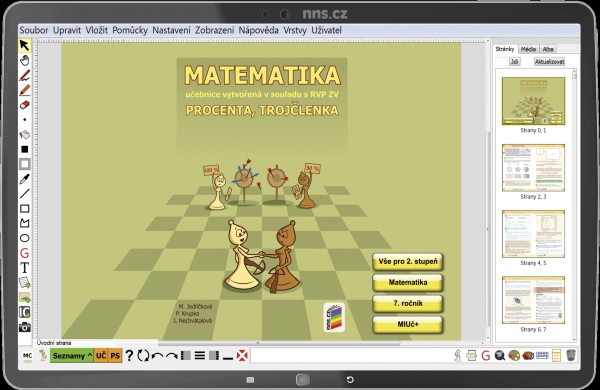Select the ellipse shape tool
The width and height of the screenshot is (600, 390).
pos(24,238)
